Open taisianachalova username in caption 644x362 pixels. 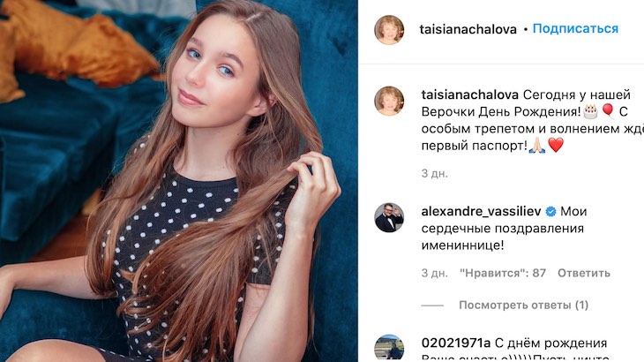[x=470, y=95]
